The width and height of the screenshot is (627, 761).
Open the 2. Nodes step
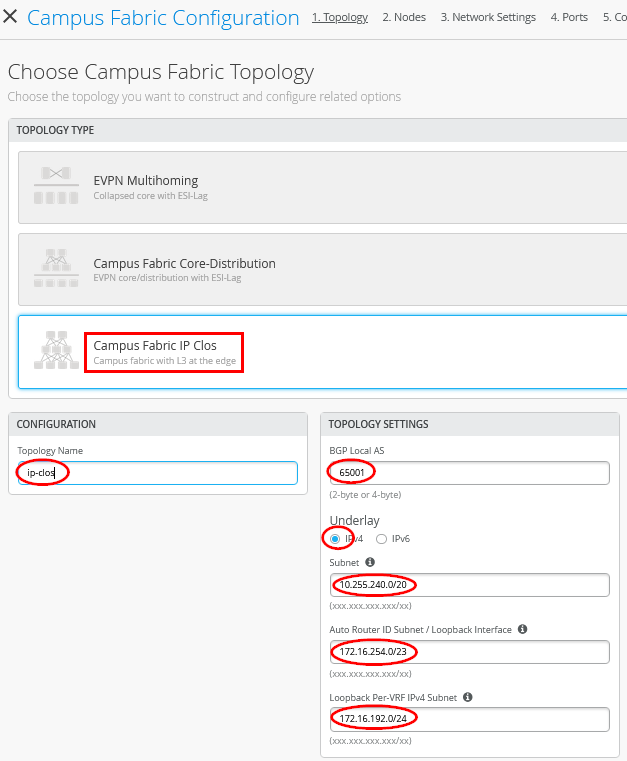click(x=403, y=17)
